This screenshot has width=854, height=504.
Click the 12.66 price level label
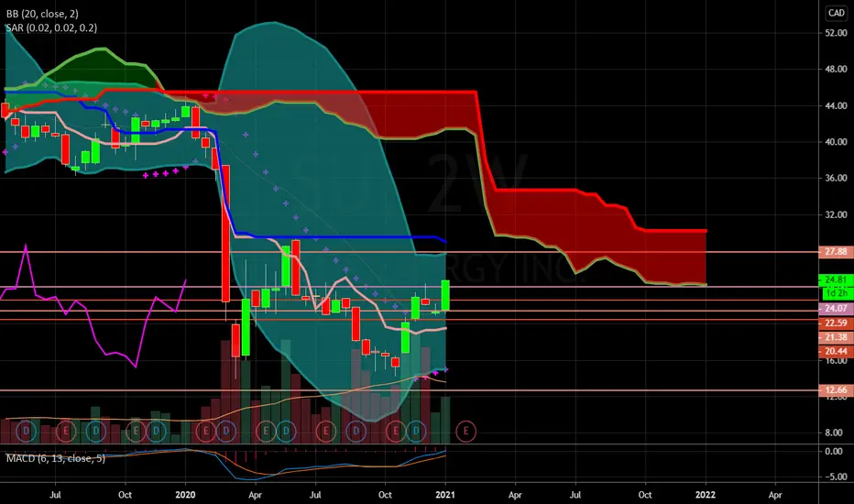(836, 390)
